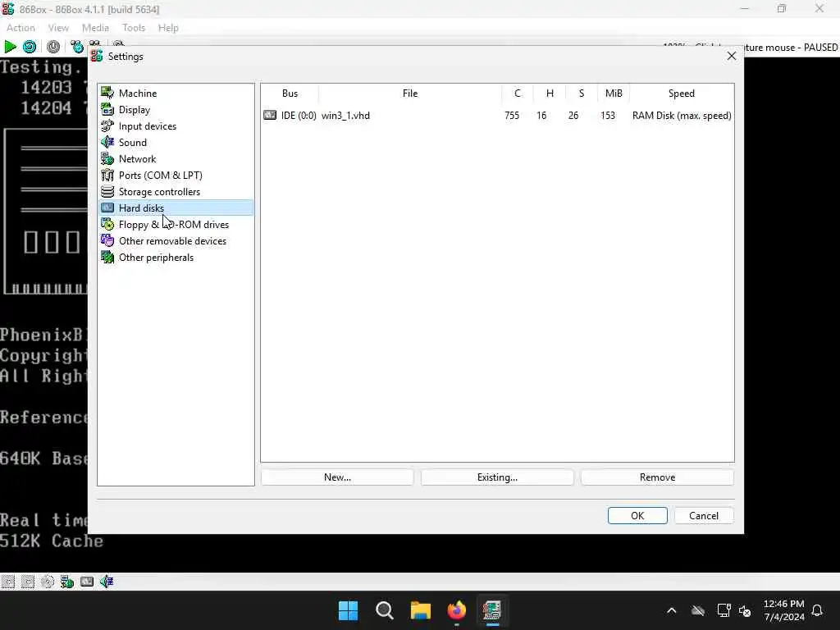Open the Tools menu
840x630 pixels.
coord(134,28)
